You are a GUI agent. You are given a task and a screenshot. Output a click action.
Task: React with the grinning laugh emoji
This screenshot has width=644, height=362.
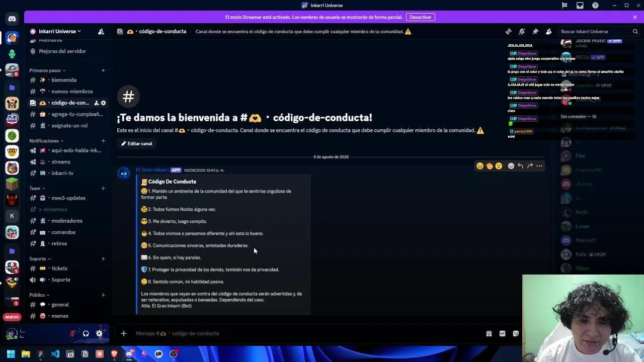(480, 166)
